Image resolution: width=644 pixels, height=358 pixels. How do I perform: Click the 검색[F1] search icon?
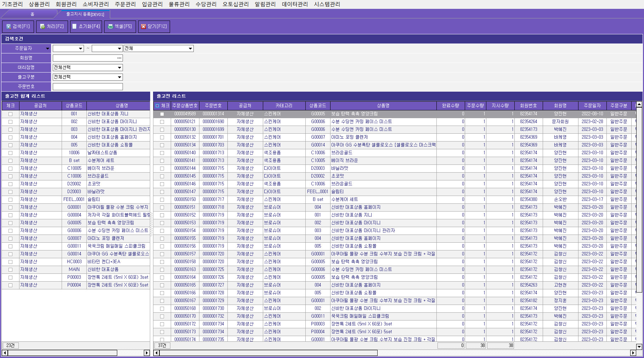9,27
